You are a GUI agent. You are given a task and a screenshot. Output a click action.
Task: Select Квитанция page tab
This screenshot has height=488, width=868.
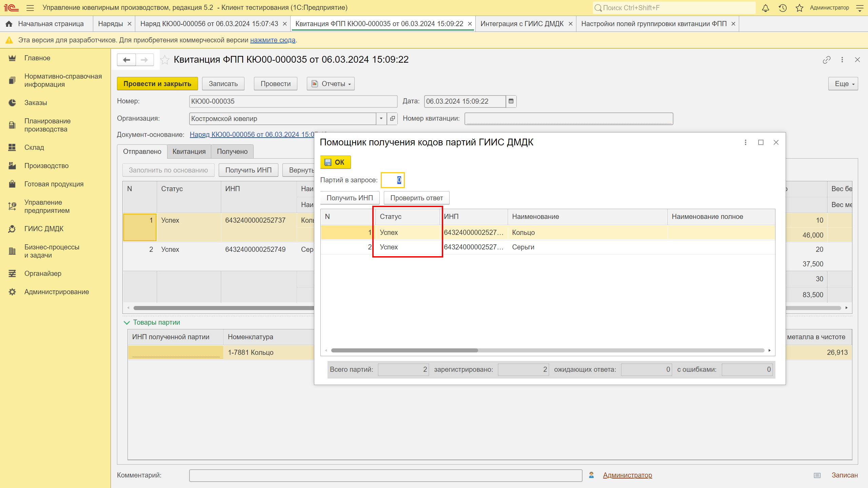pyautogui.click(x=189, y=151)
